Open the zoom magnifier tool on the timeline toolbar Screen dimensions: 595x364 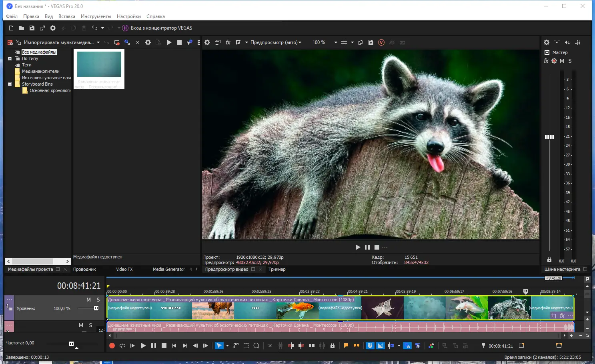click(x=256, y=346)
